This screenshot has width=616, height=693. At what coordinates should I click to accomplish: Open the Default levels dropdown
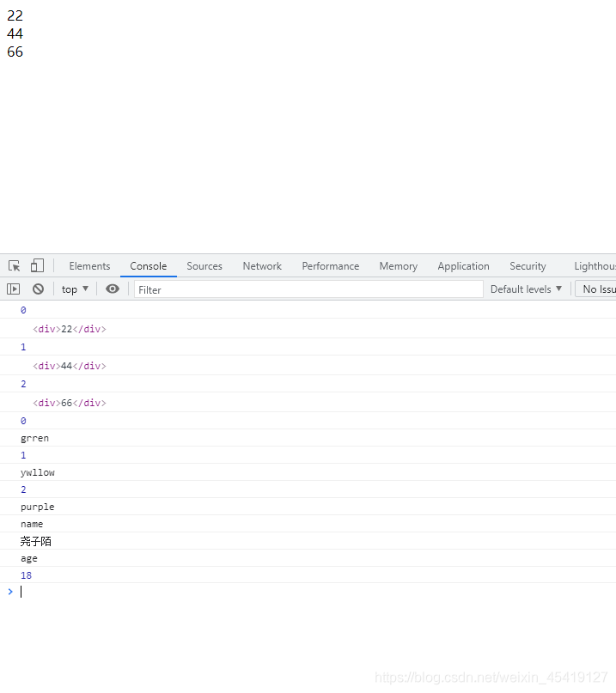click(527, 289)
